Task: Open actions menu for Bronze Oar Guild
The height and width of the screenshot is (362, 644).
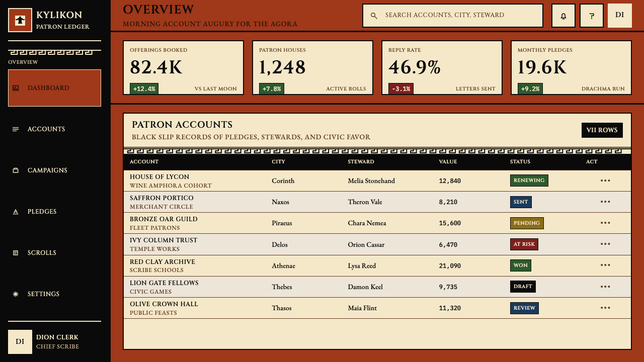Action: pyautogui.click(x=605, y=223)
